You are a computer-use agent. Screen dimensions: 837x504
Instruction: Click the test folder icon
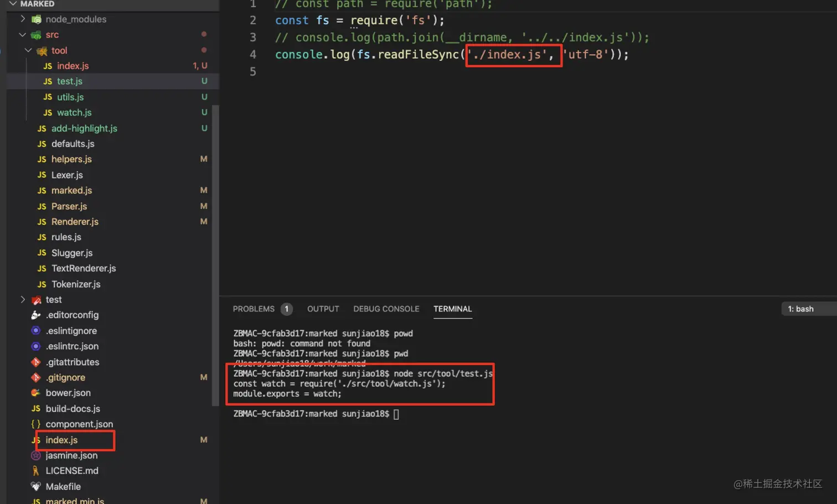click(x=37, y=300)
